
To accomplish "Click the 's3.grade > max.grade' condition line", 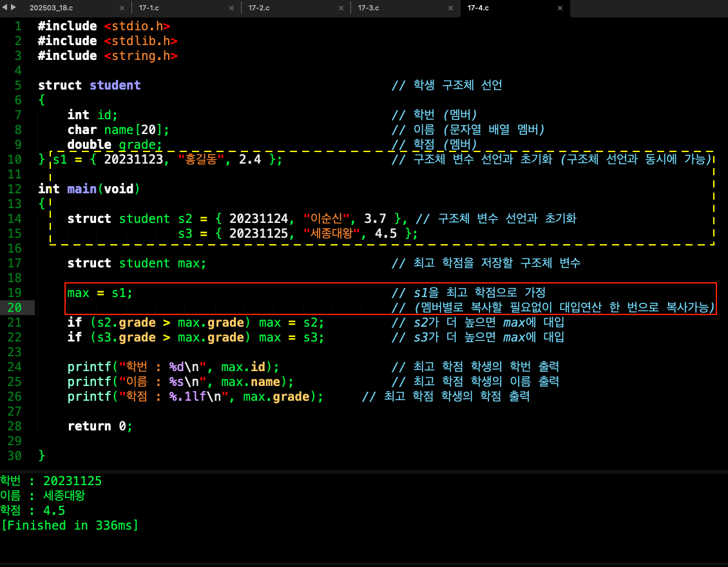I will (x=195, y=337).
